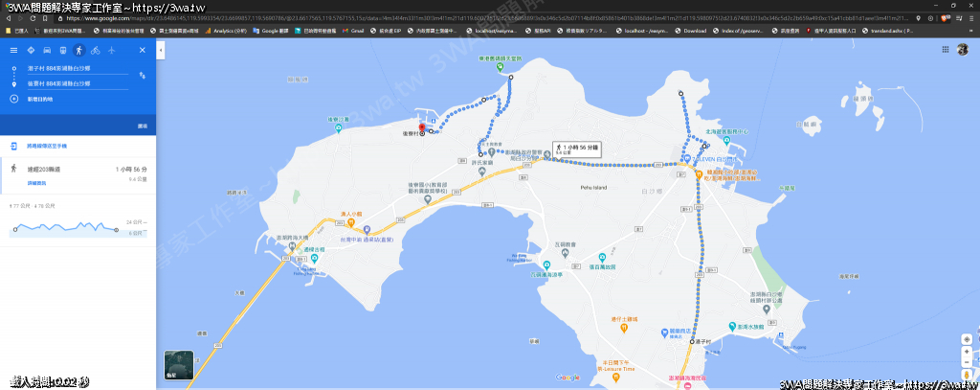The height and width of the screenshot is (390, 980).
Task: Open the detailed route info link
Action: [36, 183]
